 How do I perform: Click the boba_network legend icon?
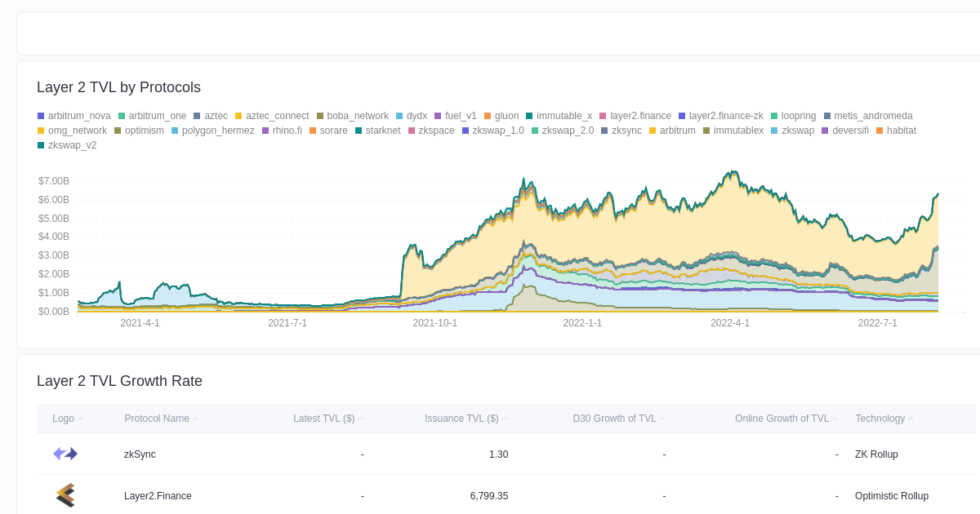[x=321, y=116]
